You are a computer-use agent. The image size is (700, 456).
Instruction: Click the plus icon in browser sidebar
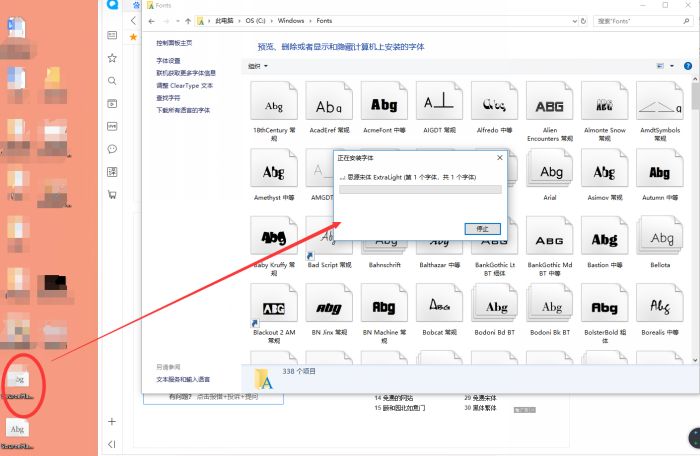pos(112,421)
